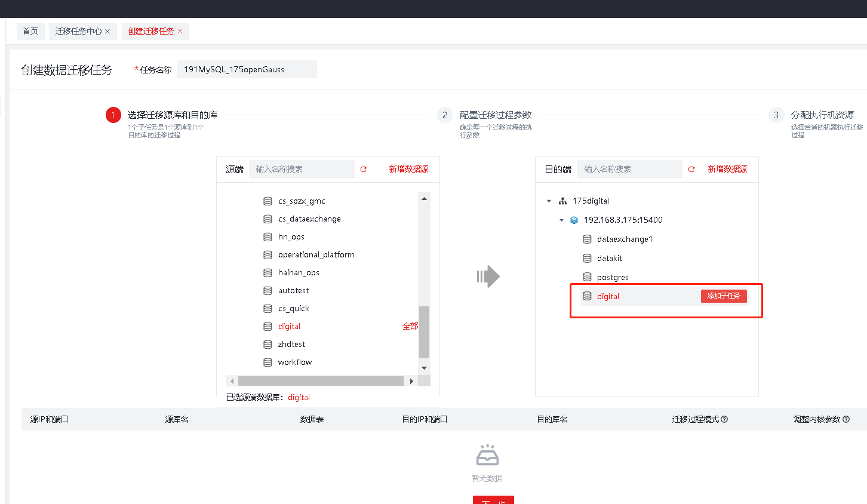Click step 1 选择迁移源库和目的库
Viewport: 867px width, 504px height.
[x=172, y=115]
